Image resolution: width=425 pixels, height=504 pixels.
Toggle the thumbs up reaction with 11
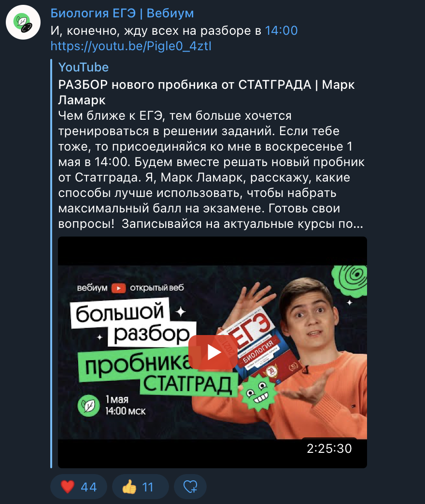tap(141, 487)
